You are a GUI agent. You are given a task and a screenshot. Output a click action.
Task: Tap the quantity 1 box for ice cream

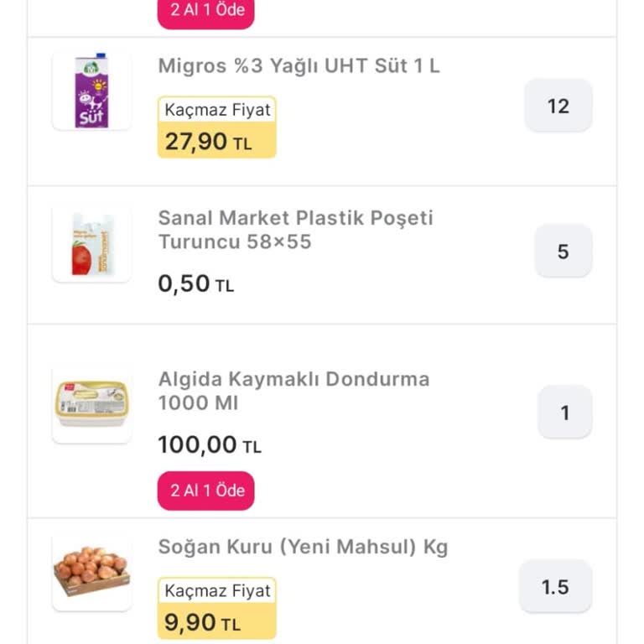tap(564, 412)
